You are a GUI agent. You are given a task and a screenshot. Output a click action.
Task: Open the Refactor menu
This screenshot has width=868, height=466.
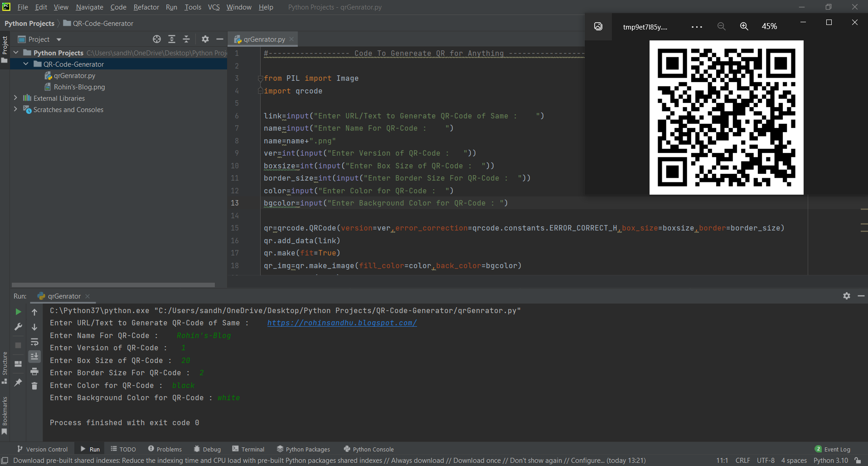click(x=146, y=7)
